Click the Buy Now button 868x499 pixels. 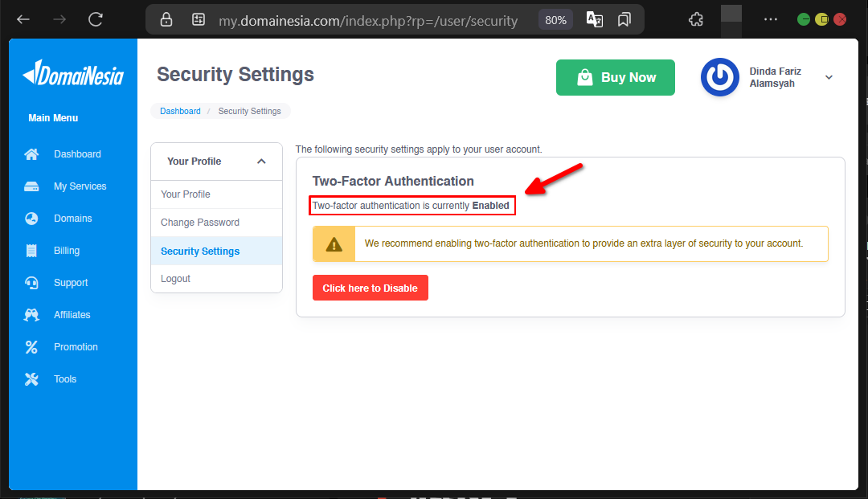[616, 77]
